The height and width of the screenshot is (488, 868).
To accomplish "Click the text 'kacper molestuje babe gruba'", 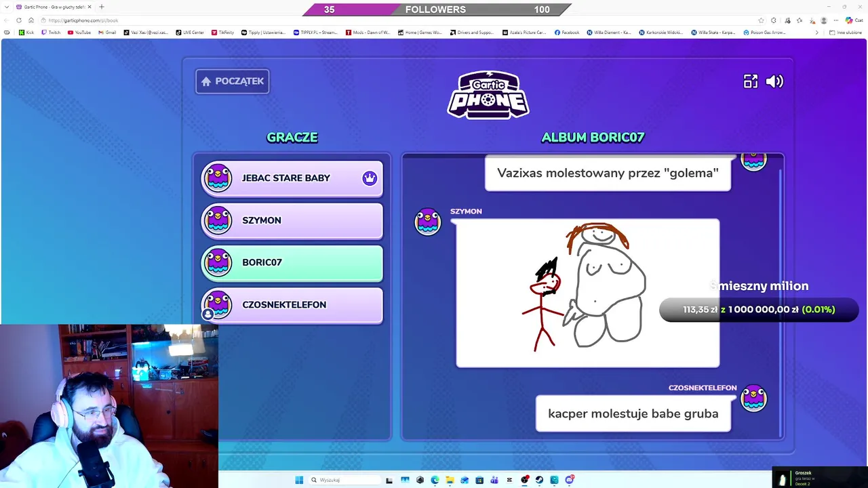I will [x=633, y=413].
